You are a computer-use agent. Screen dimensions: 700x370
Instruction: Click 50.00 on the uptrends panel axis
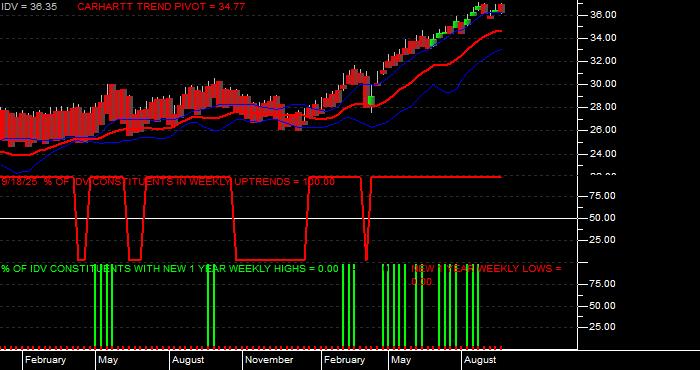[602, 218]
